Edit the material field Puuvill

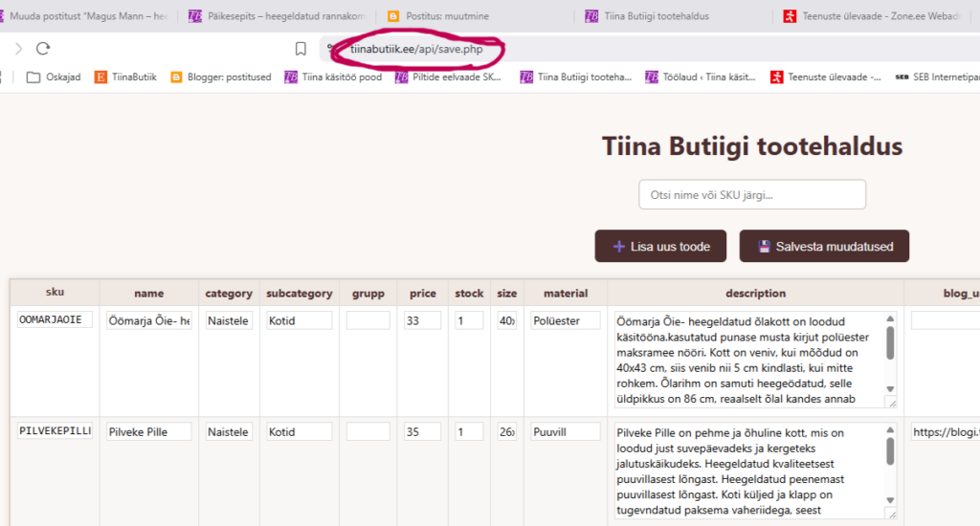566,431
